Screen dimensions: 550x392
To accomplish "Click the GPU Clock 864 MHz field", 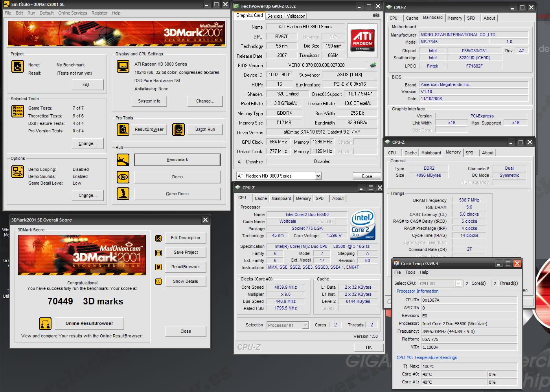I will pyautogui.click(x=278, y=142).
